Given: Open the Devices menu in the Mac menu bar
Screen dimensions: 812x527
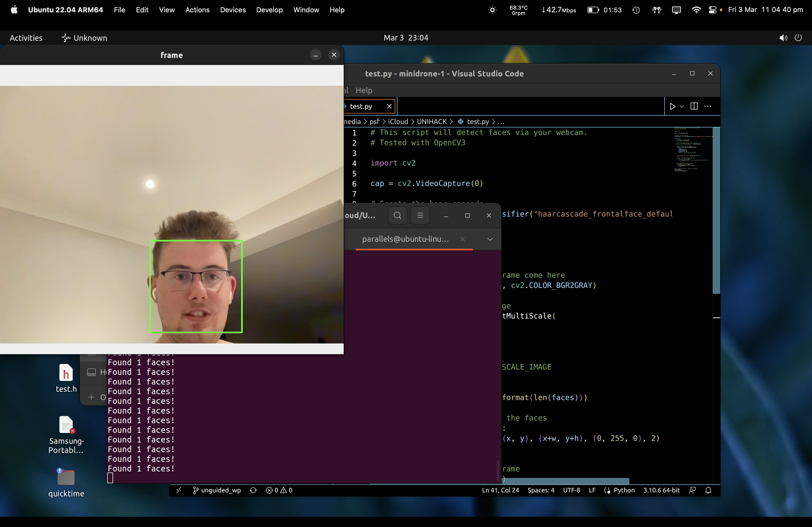Looking at the screenshot, I should coord(233,10).
